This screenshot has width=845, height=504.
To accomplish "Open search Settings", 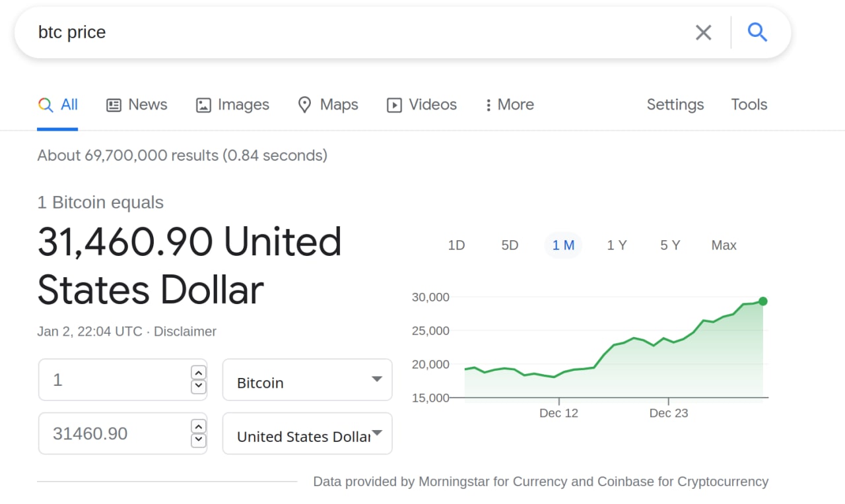I will 675,105.
